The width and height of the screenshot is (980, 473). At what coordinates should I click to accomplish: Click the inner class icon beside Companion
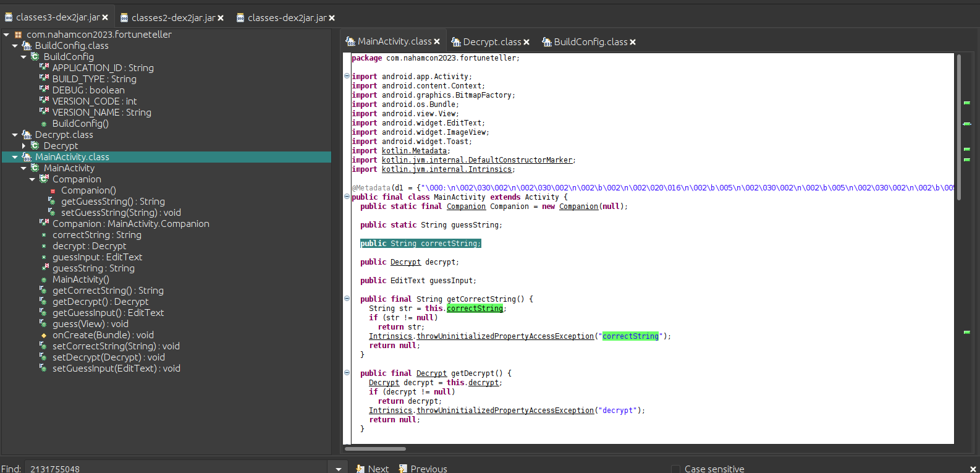click(x=44, y=179)
